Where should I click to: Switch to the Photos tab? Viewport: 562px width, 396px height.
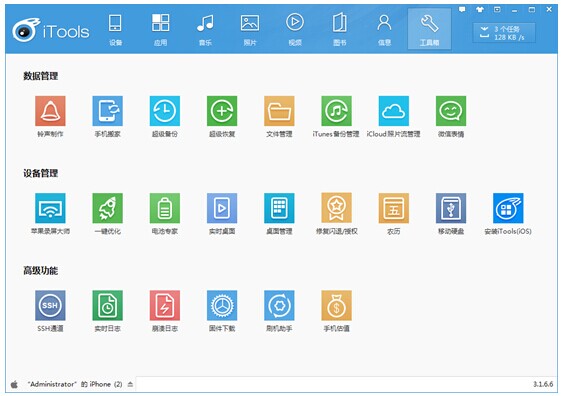coord(250,29)
